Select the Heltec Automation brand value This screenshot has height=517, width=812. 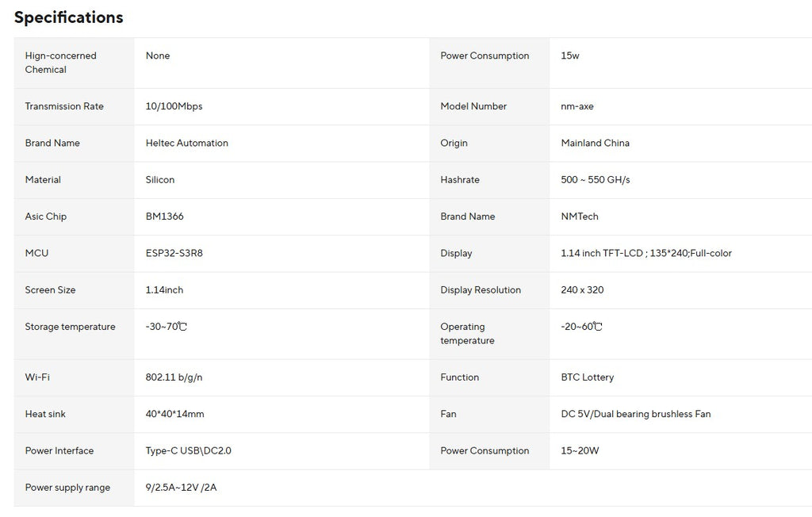186,144
